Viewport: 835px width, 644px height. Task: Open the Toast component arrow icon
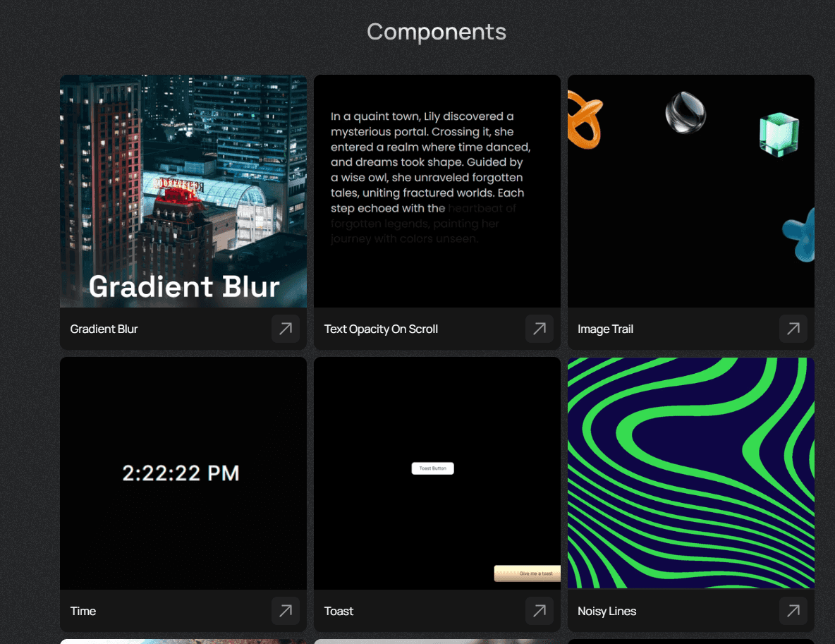(x=540, y=610)
